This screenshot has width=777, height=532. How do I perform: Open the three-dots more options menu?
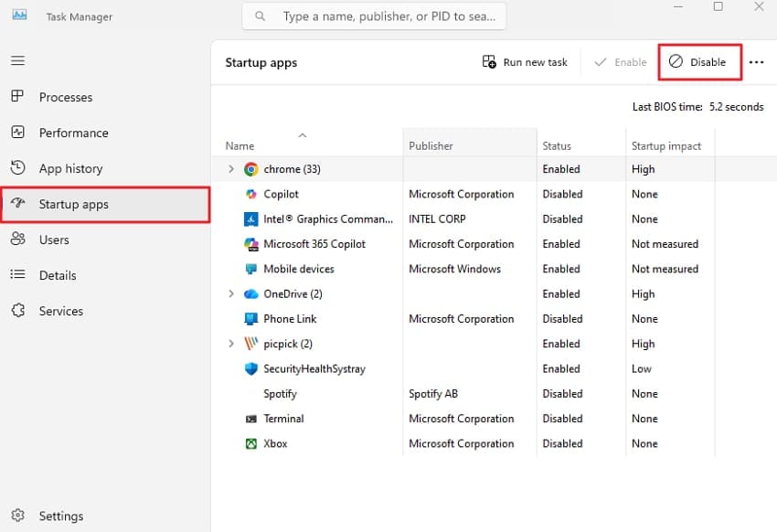coord(756,62)
